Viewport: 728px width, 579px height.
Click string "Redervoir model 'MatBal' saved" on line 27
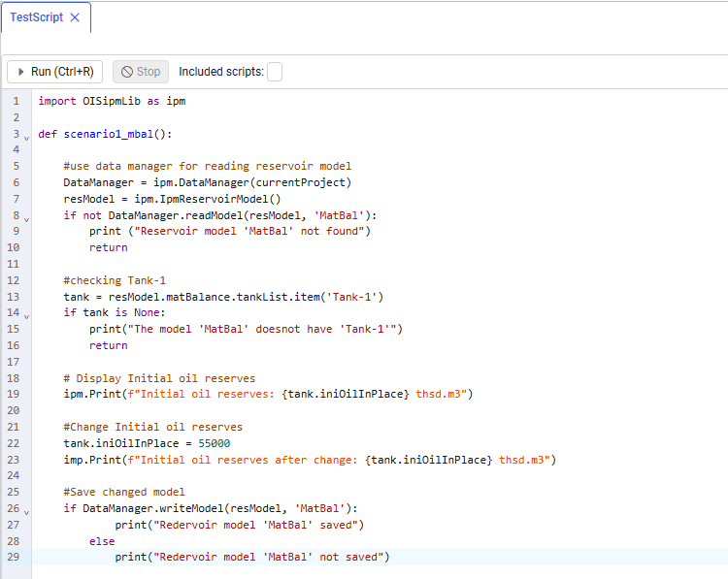(256, 526)
